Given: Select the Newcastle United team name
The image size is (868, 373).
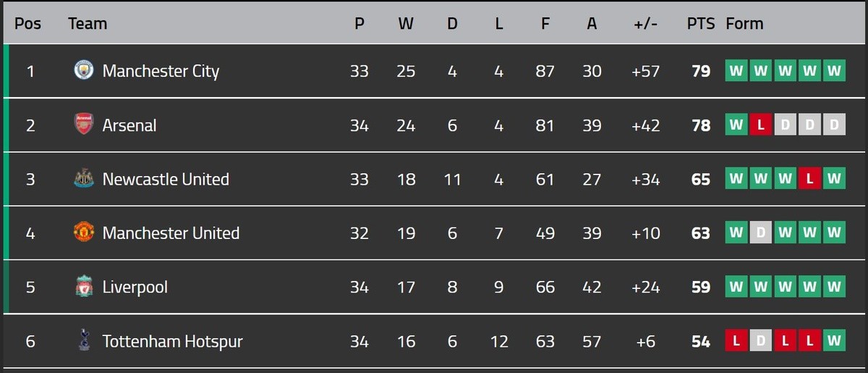Looking at the screenshot, I should coord(166,179).
